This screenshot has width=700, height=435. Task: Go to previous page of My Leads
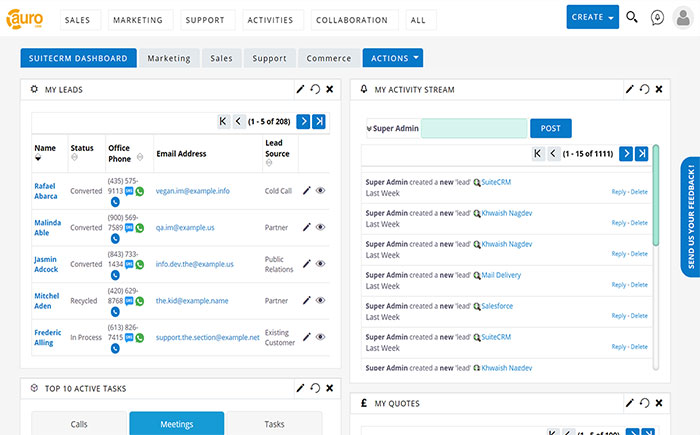[239, 121]
